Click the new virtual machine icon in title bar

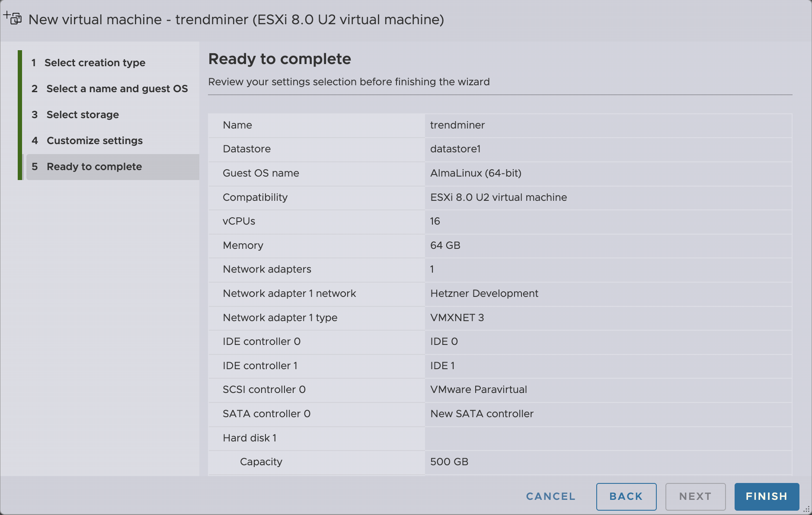pyautogui.click(x=13, y=18)
